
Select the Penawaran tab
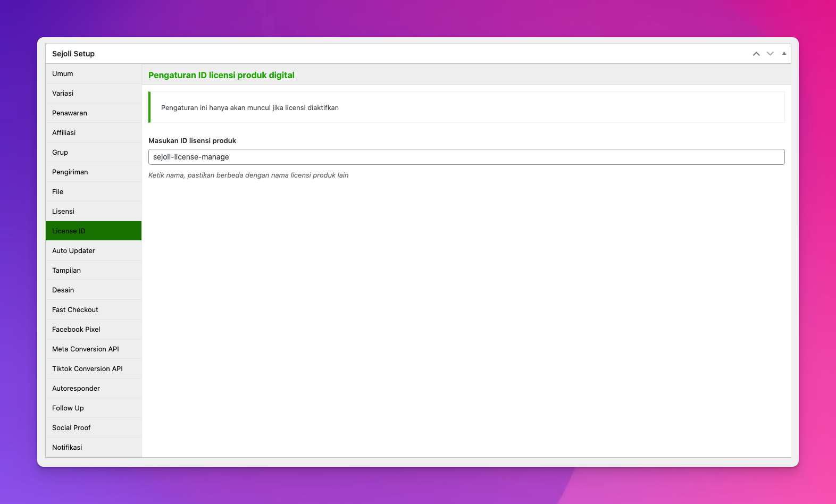click(x=70, y=113)
